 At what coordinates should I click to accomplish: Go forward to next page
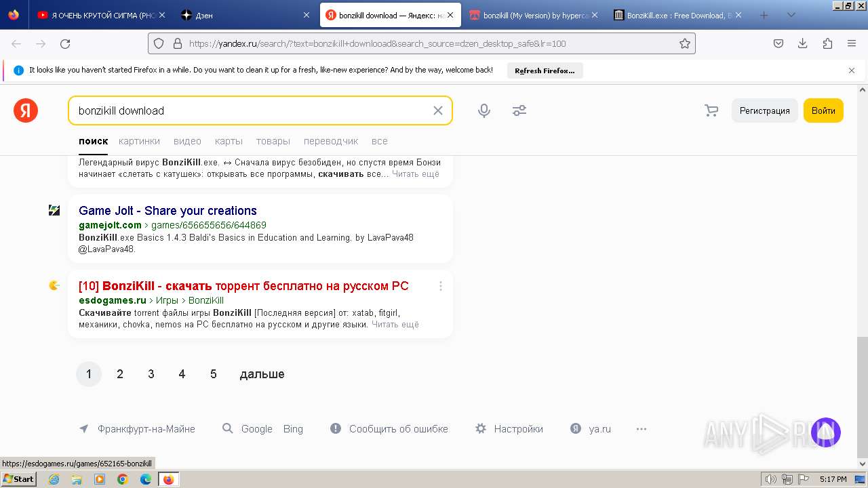pyautogui.click(x=41, y=43)
